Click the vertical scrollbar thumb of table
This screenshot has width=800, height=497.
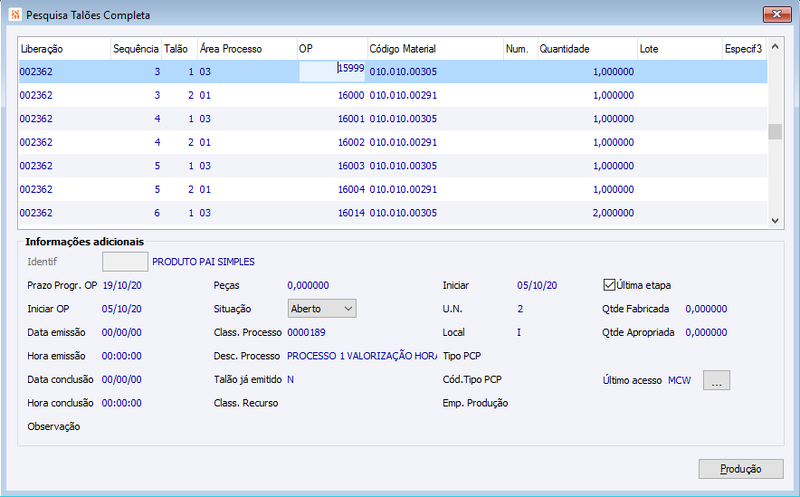click(775, 132)
